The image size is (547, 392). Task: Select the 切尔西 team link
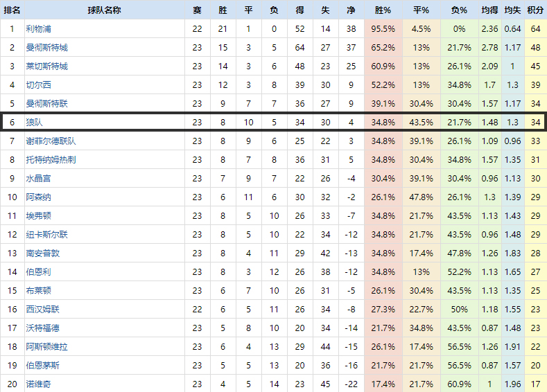tap(38, 85)
